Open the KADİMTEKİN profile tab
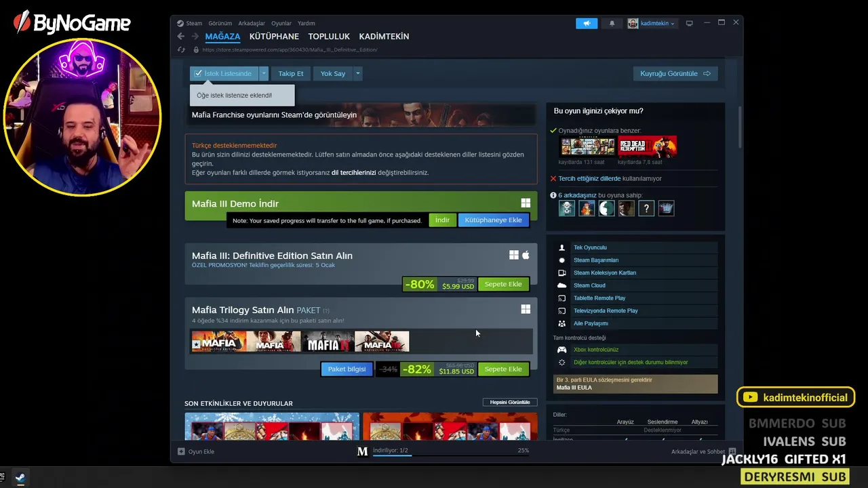868x488 pixels. pos(384,37)
